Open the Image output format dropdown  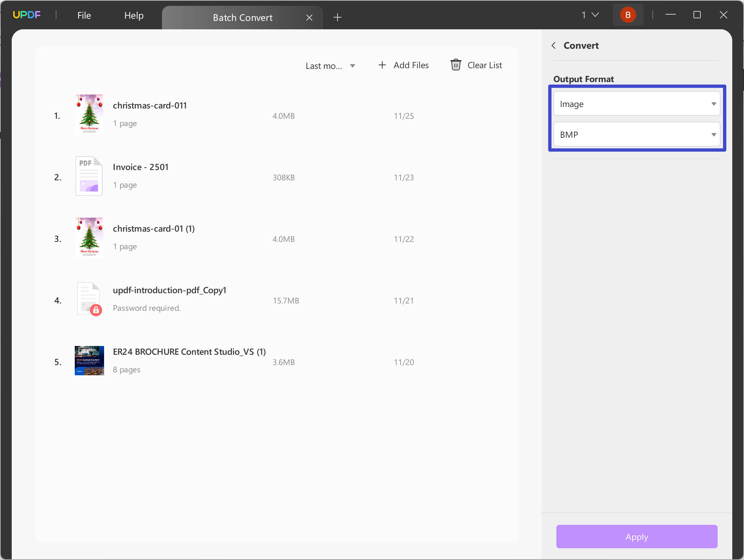pos(637,104)
